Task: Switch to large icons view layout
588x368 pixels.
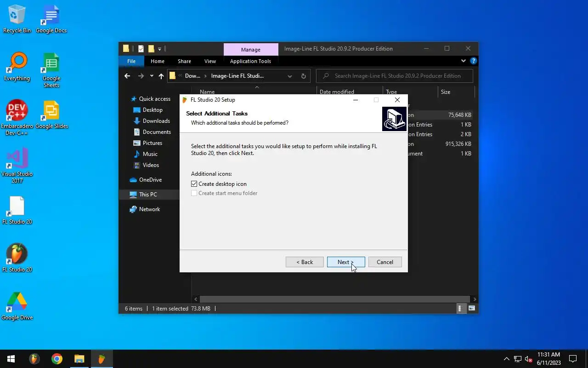Action: [472, 309]
